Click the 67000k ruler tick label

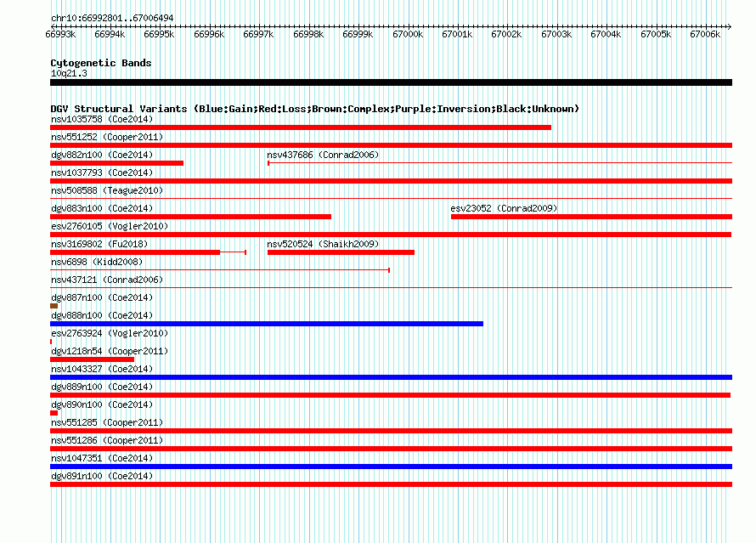click(x=408, y=34)
